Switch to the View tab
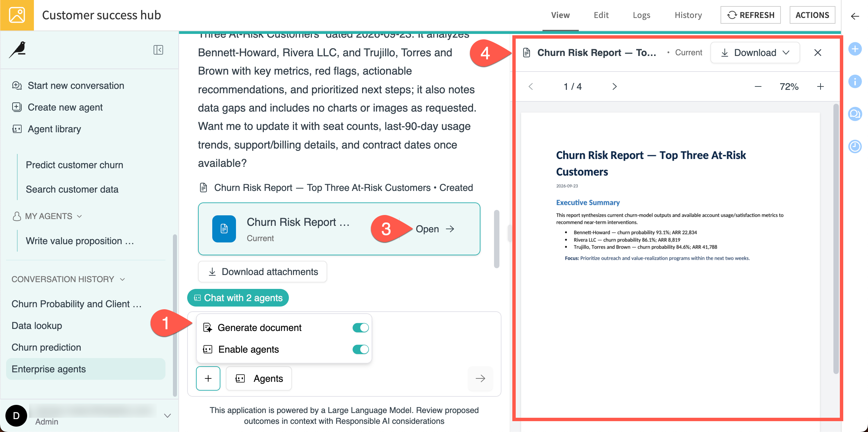868x432 pixels. 560,15
